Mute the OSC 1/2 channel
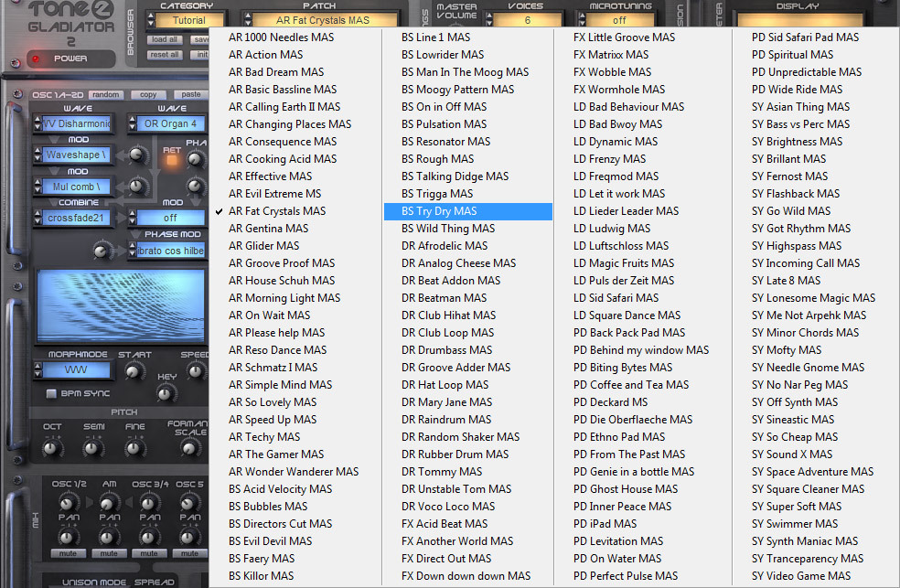The width and height of the screenshot is (900, 588). tap(66, 553)
